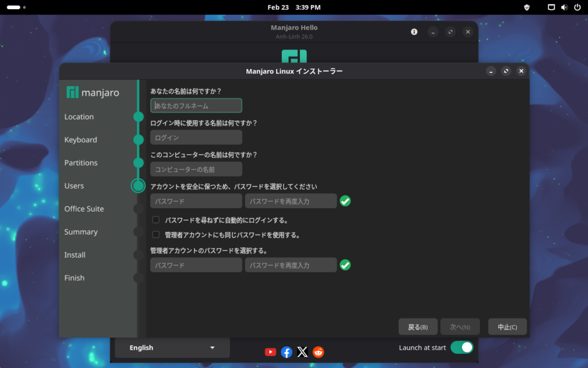Viewport: 588px width, 368px height.
Task: Click the shield icon in top bar
Action: [527, 7]
